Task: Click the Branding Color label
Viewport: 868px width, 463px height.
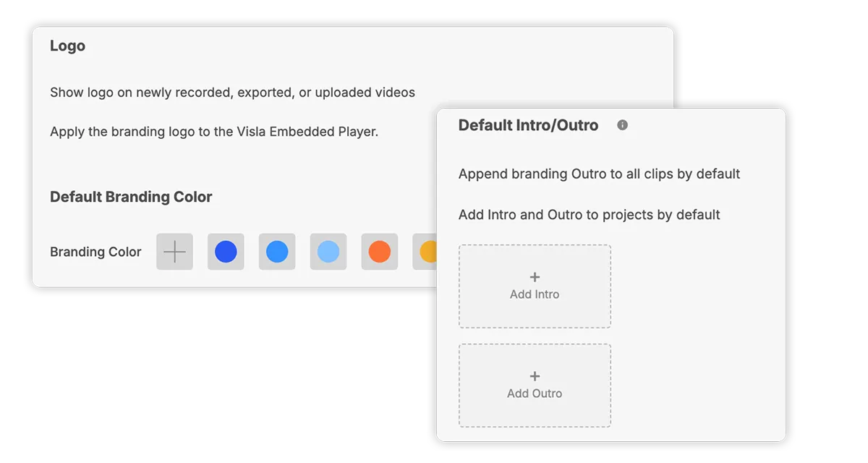Action: point(95,252)
